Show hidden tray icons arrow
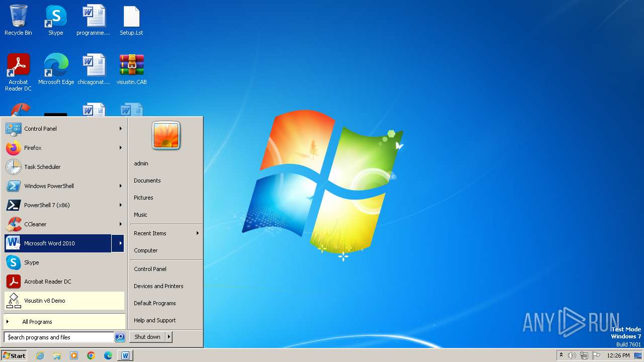The image size is (644, 362). click(x=561, y=355)
